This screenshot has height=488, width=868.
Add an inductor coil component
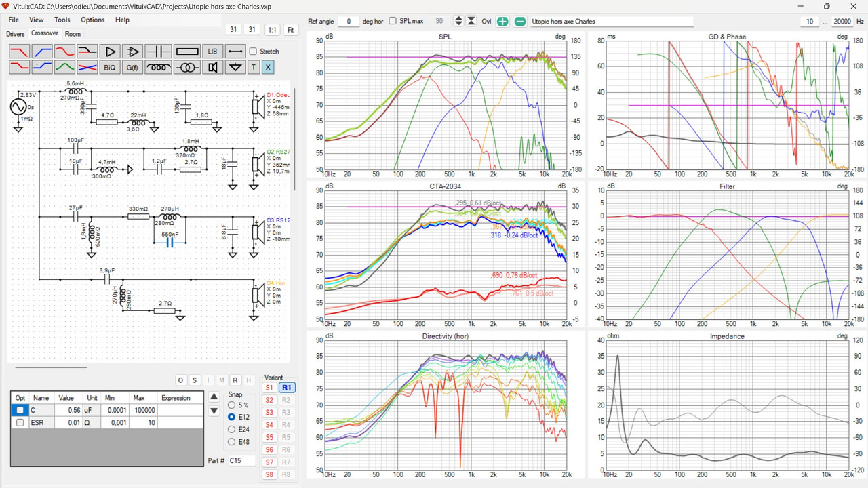[x=159, y=67]
